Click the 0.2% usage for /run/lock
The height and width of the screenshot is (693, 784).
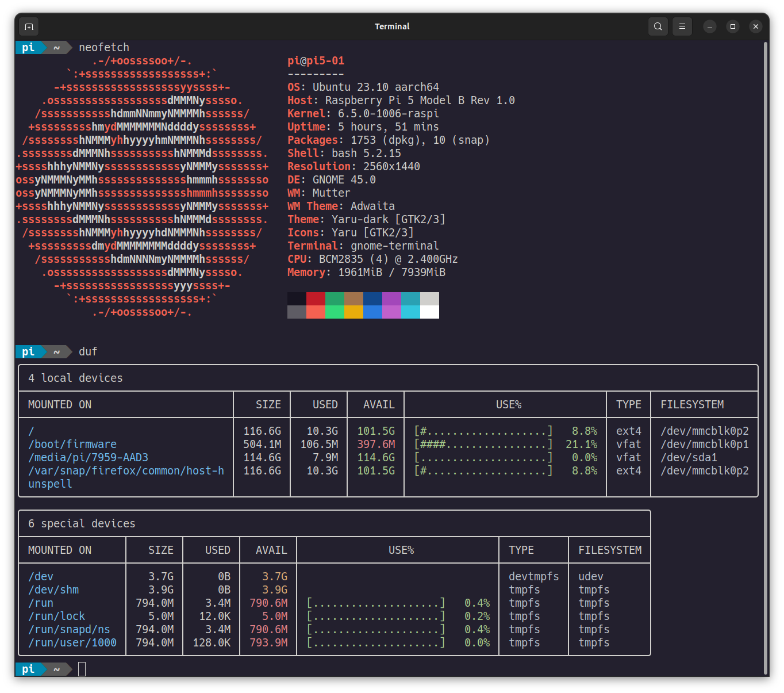pos(477,616)
